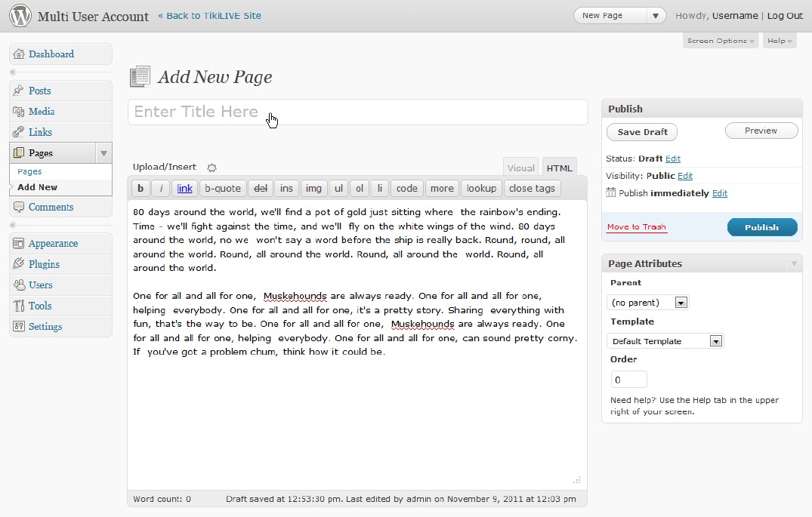
Task: Collapse sidebar using arrow below Comments
Action: pyautogui.click(x=13, y=225)
